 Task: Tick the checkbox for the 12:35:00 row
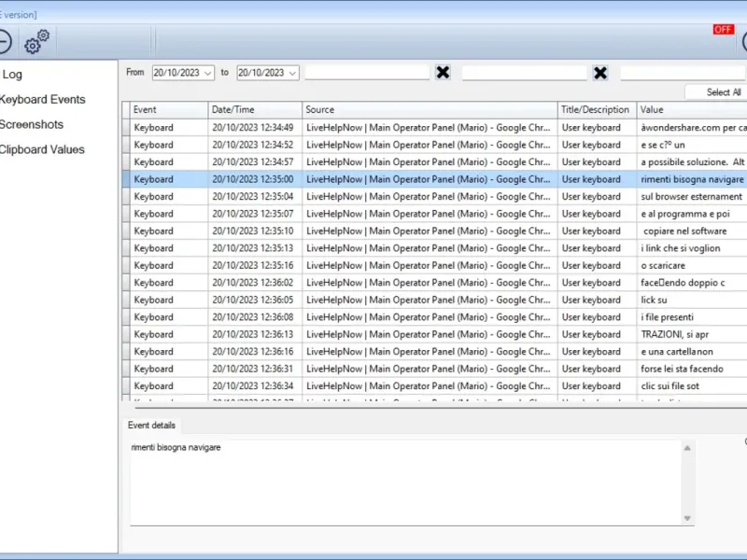[126, 179]
